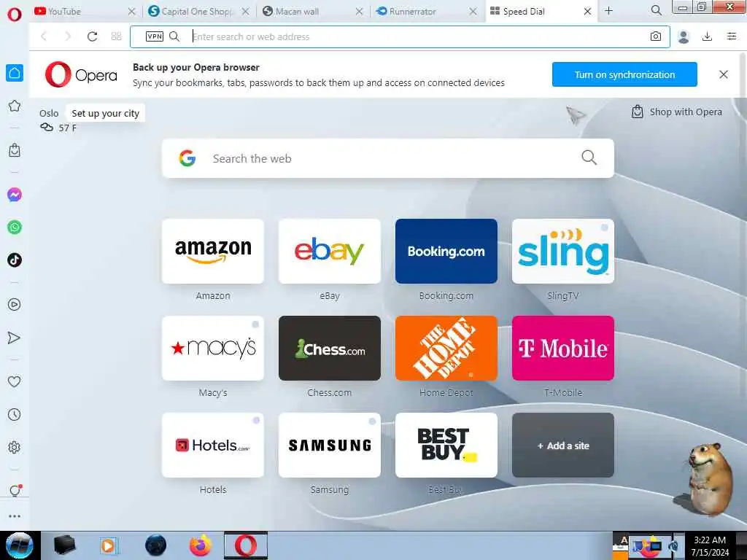
Task: Open History clock icon in sidebar
Action: [15, 414]
